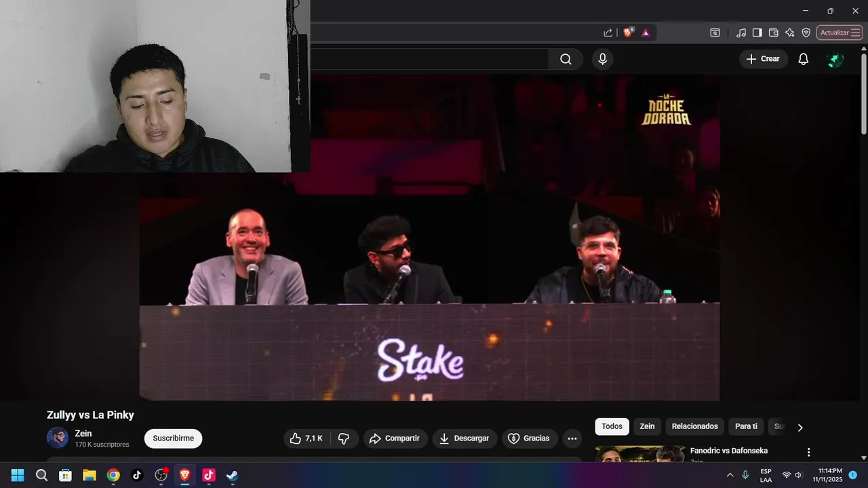Open Microsoft Store from taskbar
868x488 pixels.
click(65, 475)
